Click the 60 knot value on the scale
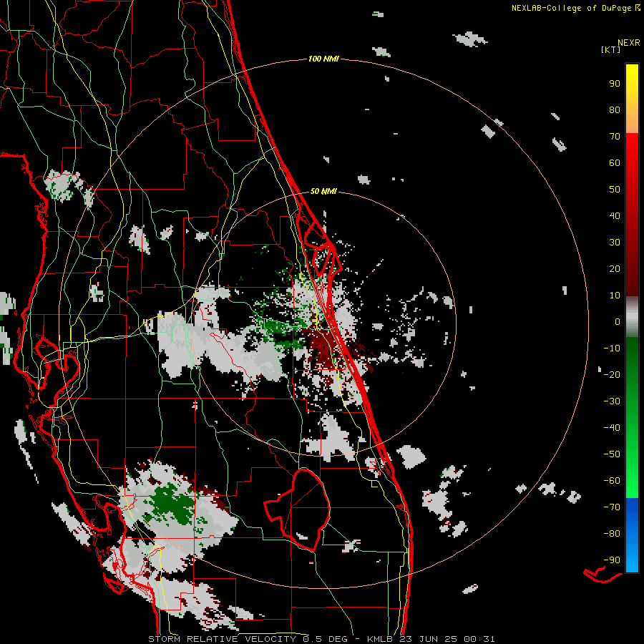 click(x=615, y=162)
